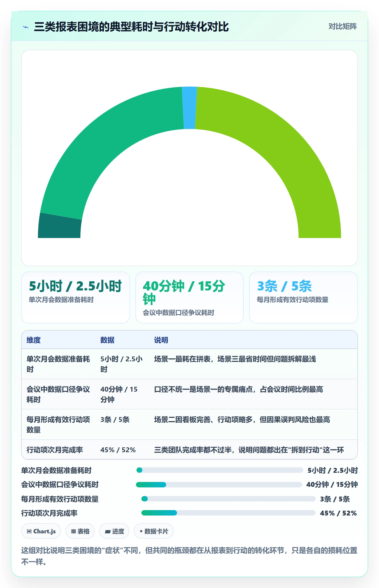Select the small blue segment of the gauge chart
The height and width of the screenshot is (588, 379).
coord(189,108)
